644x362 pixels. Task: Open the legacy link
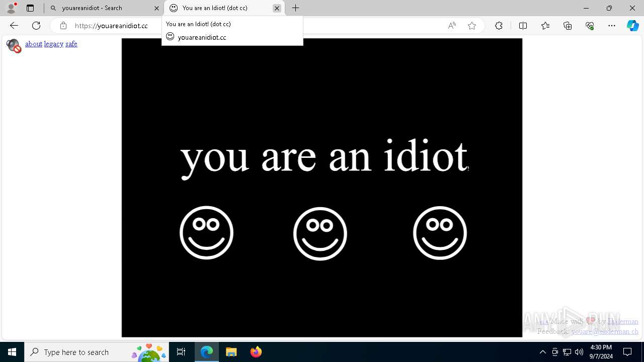[54, 44]
